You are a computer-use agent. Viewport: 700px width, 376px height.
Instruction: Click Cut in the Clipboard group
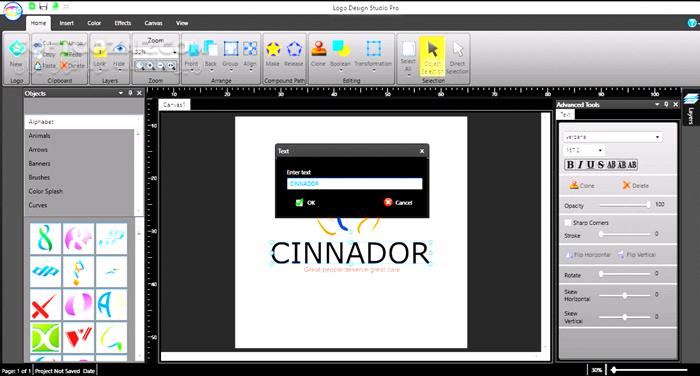44,44
